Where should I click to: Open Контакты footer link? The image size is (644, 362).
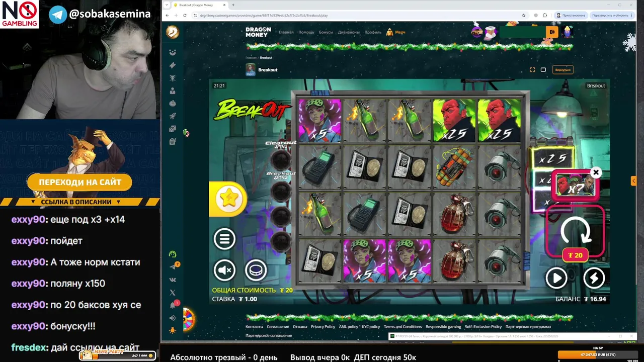tap(254, 327)
